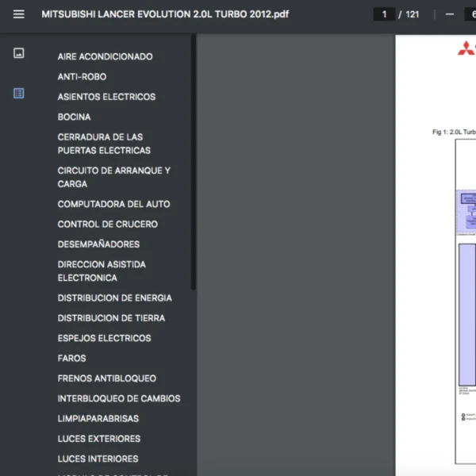Jump to the ANTI-ROBO section
This screenshot has height=476, width=476.
82,77
